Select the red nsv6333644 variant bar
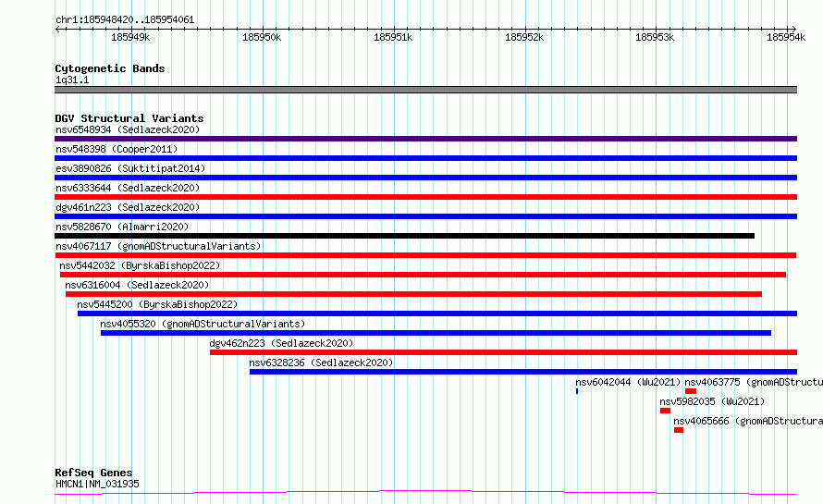The height and width of the screenshot is (504, 823). 425,197
